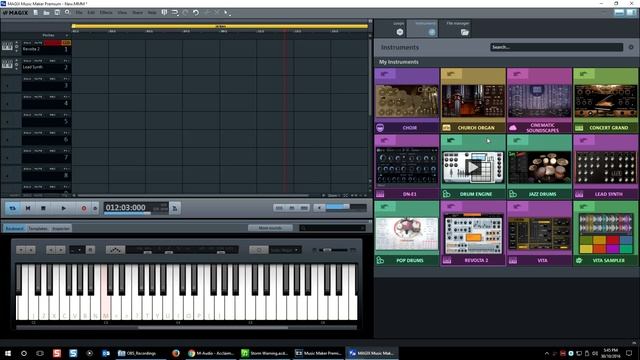Start recording with the red record button
This screenshot has height=360, width=640.
tap(84, 208)
